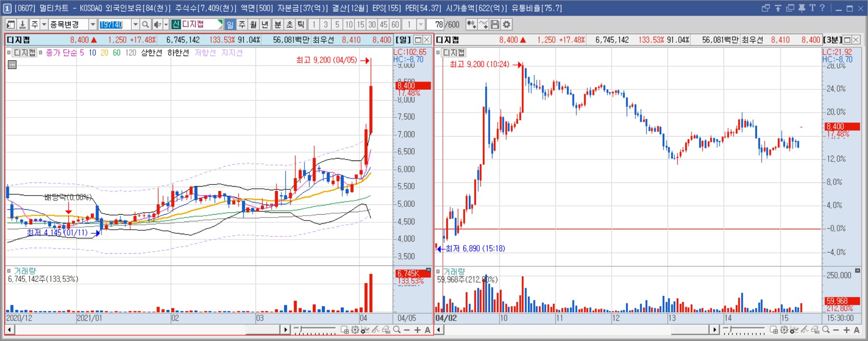The image size is (868, 341).
Task: Expand the 종목변경 dropdown
Action: tap(93, 24)
